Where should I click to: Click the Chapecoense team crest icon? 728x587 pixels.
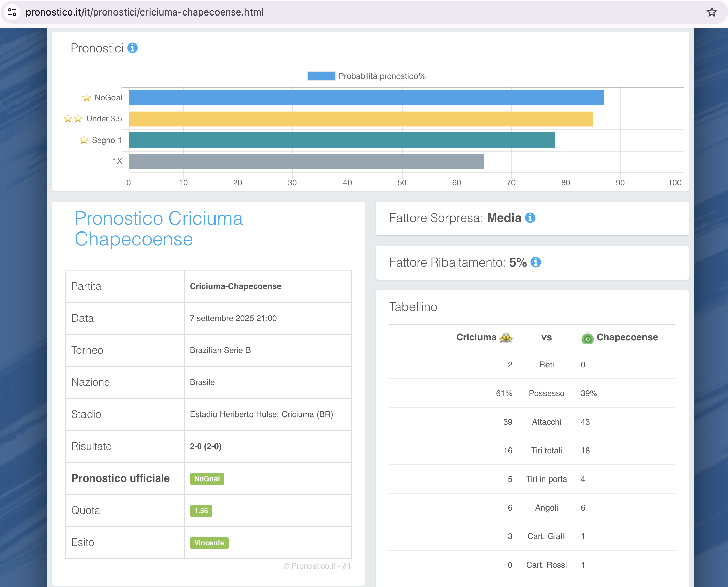click(587, 338)
